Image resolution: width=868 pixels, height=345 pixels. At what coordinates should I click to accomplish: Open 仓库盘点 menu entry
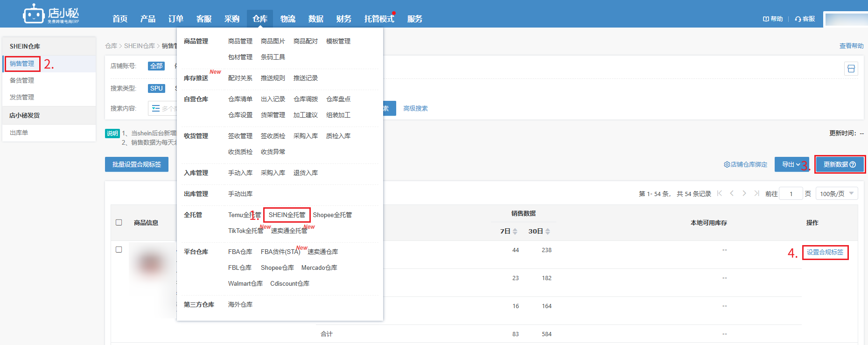tap(338, 99)
